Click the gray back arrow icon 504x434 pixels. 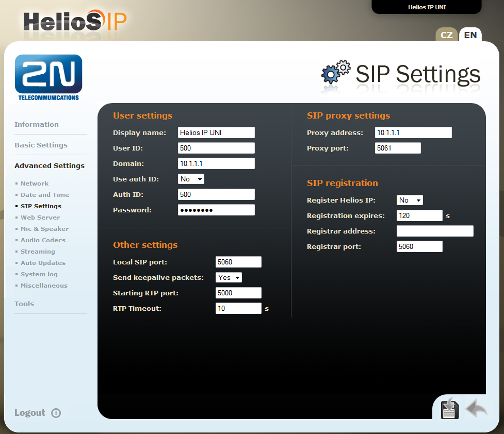tap(476, 408)
